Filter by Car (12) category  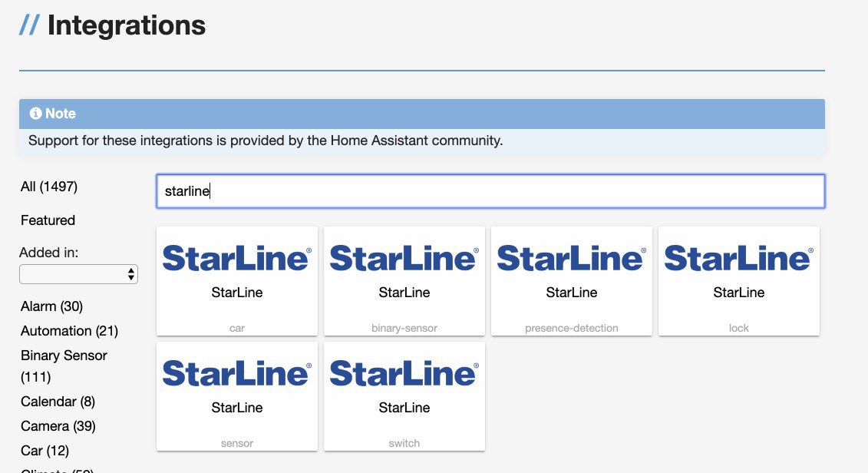point(45,450)
